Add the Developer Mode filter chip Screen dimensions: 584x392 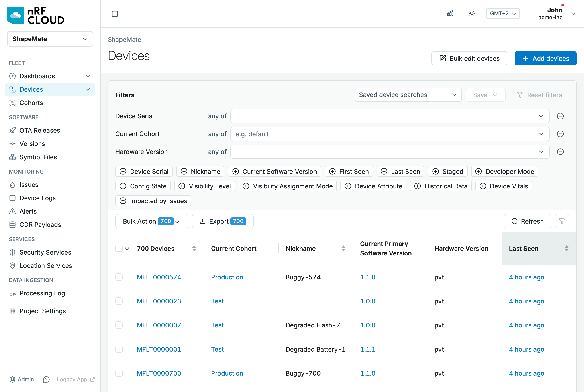tap(505, 172)
